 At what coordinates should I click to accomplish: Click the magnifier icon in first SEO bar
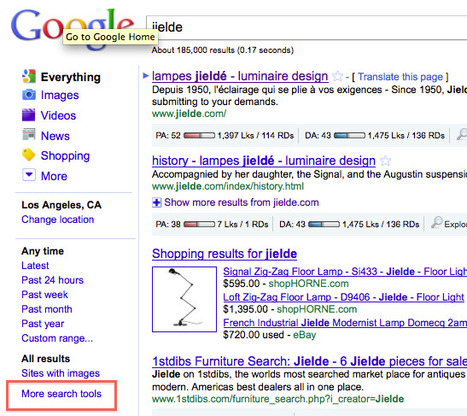tap(462, 134)
